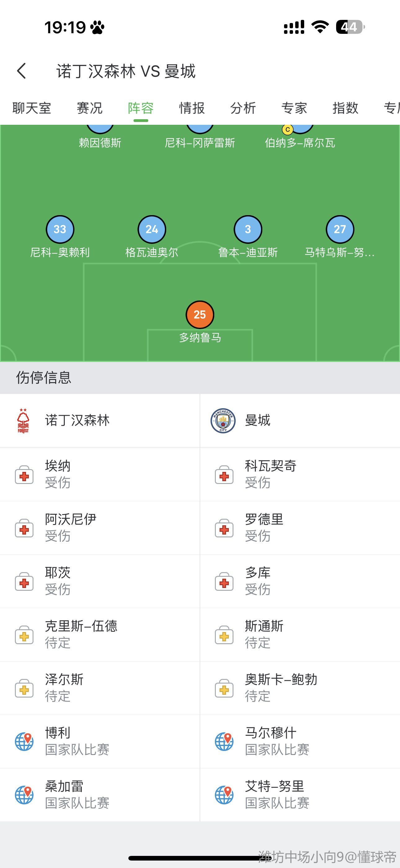Tap the yellow doubtful icon beside 斯通斯

pos(224,635)
